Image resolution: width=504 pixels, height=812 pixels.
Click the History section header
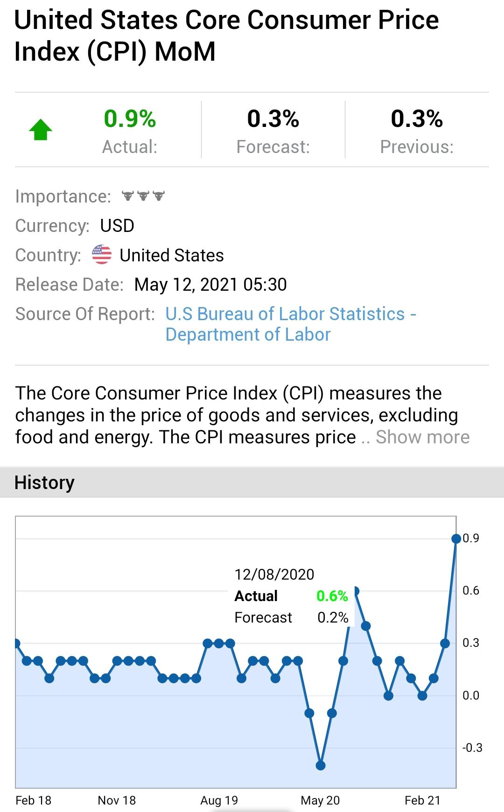(x=45, y=483)
